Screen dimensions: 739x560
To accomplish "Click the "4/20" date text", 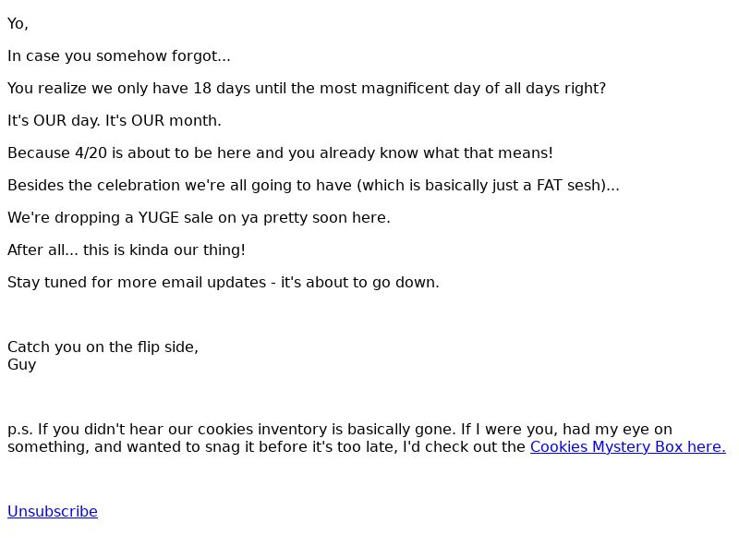I will point(91,153).
